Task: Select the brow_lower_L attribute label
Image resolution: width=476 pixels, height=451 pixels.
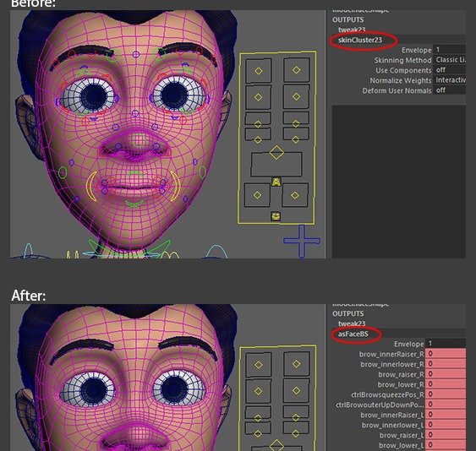Action: pos(402,446)
